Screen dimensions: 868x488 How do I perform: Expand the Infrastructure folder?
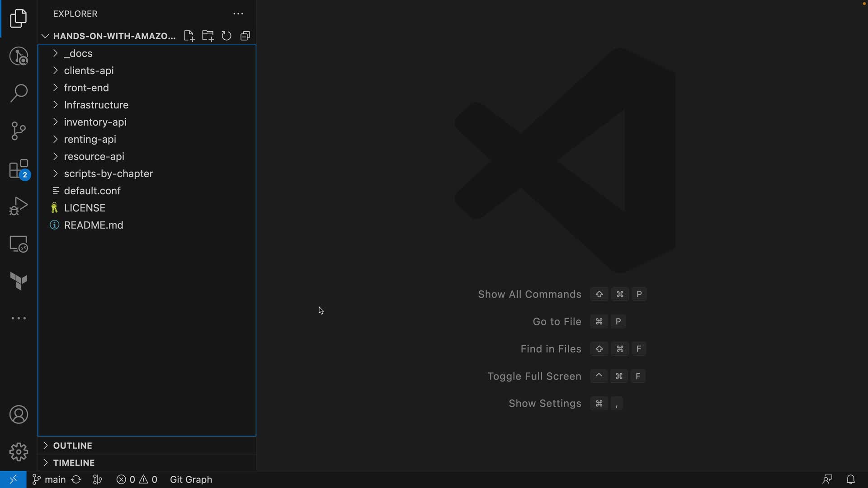(x=96, y=105)
